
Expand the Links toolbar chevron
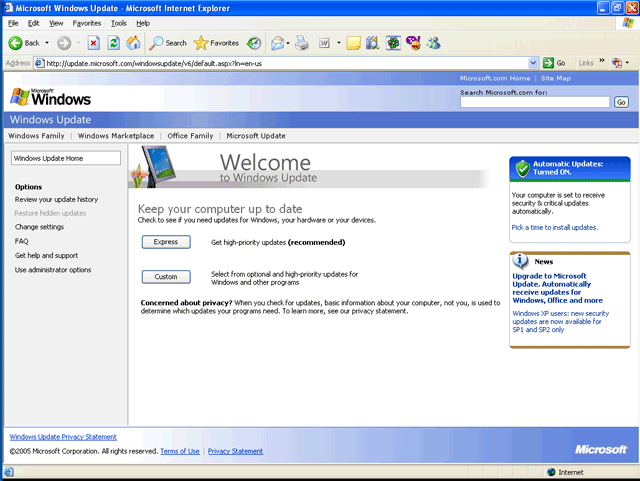tap(602, 61)
